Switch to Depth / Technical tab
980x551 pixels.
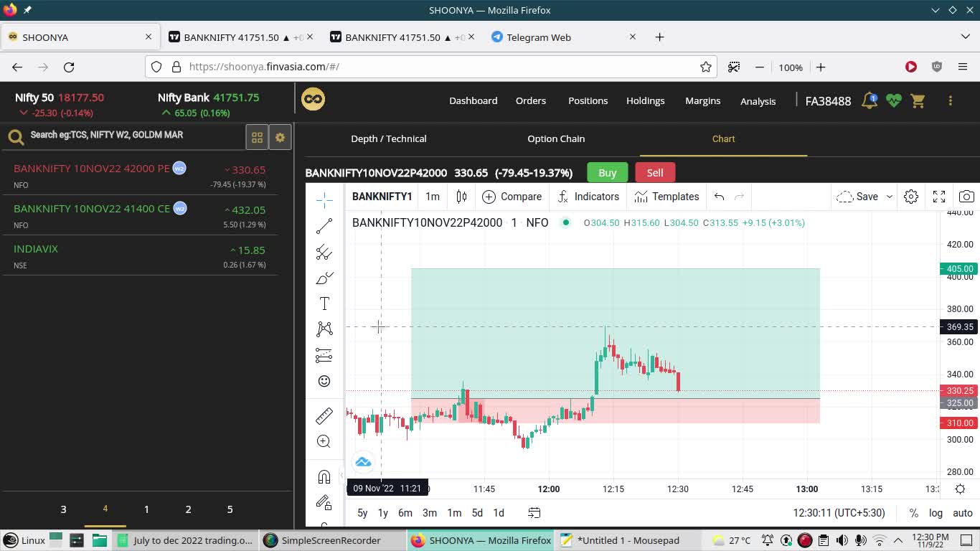(389, 138)
